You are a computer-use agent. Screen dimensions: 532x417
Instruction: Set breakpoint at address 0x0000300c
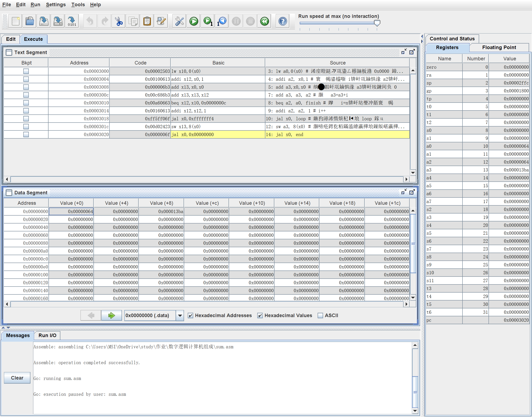[x=26, y=95]
